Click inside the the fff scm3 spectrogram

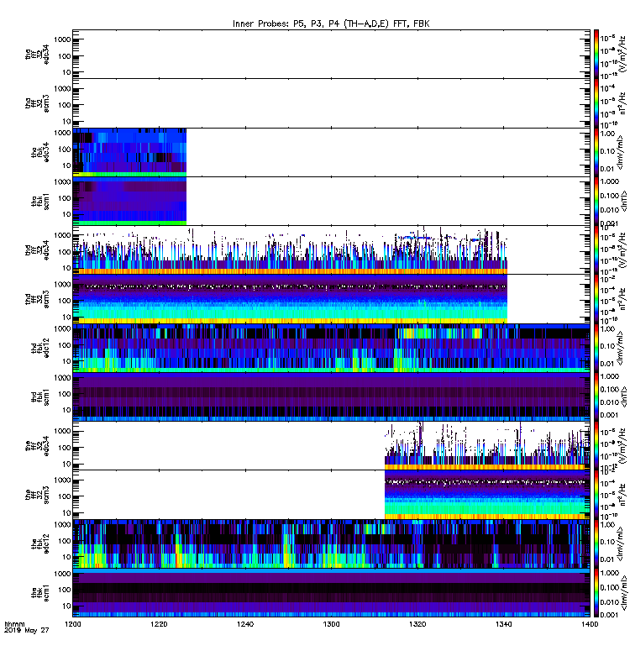click(x=487, y=495)
